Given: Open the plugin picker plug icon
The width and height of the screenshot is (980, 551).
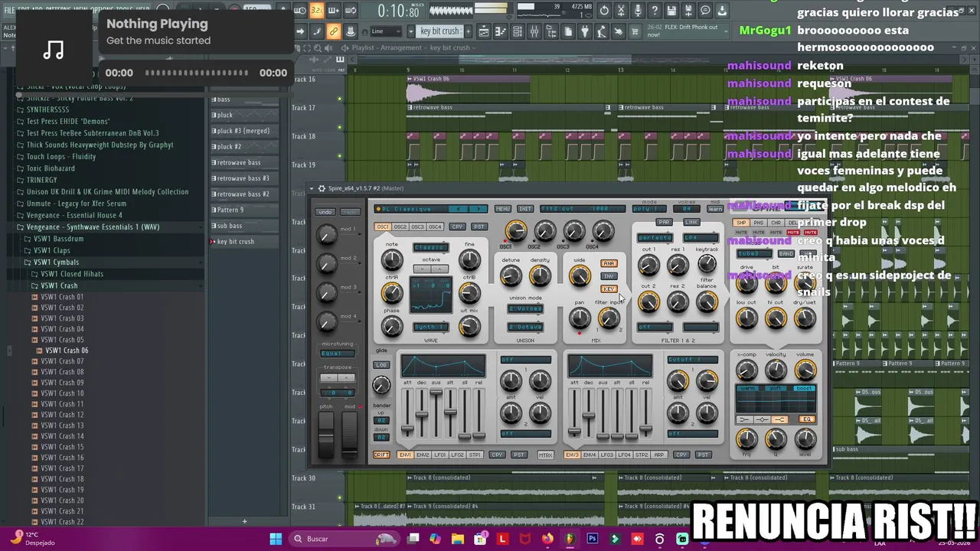Looking at the screenshot, I should point(585,31).
